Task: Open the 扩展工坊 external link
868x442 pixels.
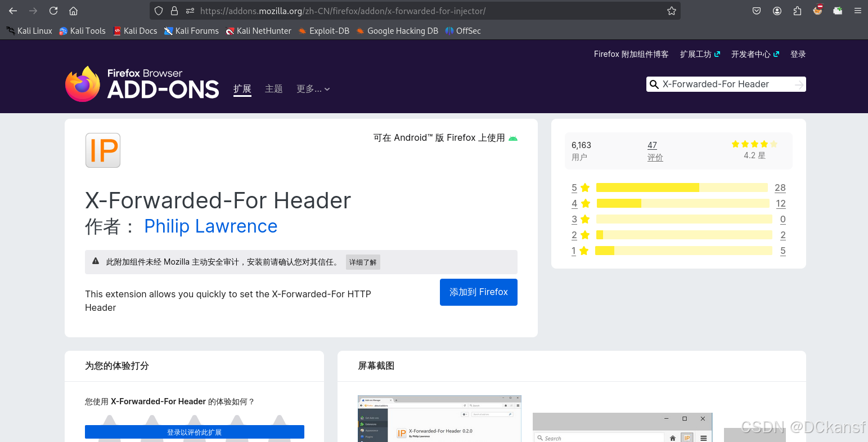Action: pos(700,54)
